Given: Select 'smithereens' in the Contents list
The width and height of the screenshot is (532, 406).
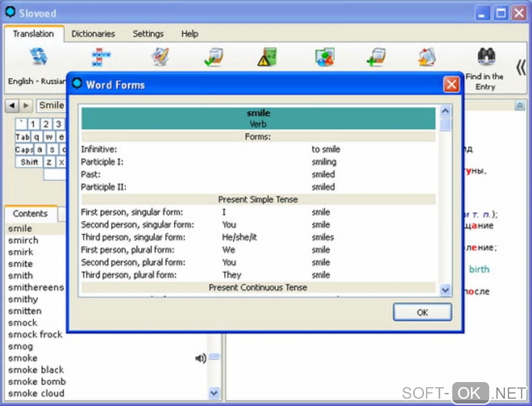Looking at the screenshot, I should tap(36, 287).
